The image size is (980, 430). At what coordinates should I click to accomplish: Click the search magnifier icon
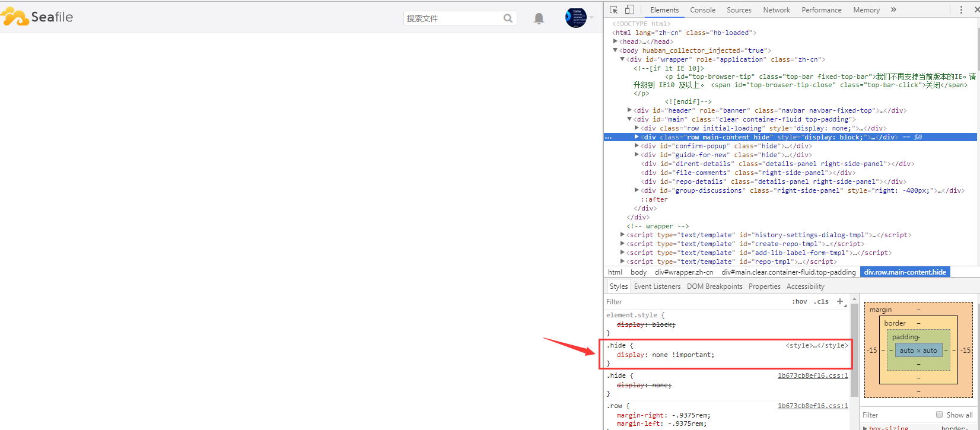click(x=508, y=18)
